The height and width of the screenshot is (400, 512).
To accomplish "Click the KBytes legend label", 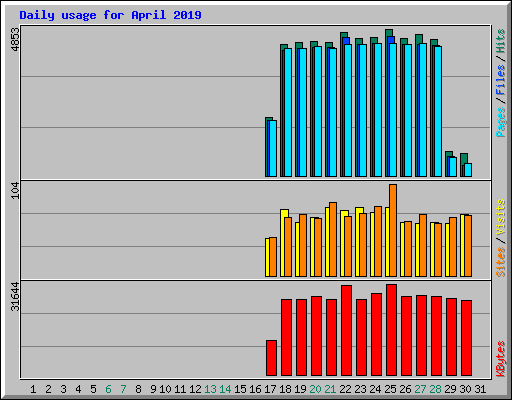I will 501,359.
